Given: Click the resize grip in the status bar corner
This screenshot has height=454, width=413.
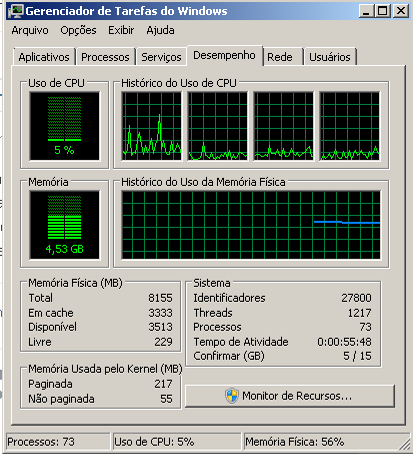Looking at the screenshot, I should click(x=404, y=444).
